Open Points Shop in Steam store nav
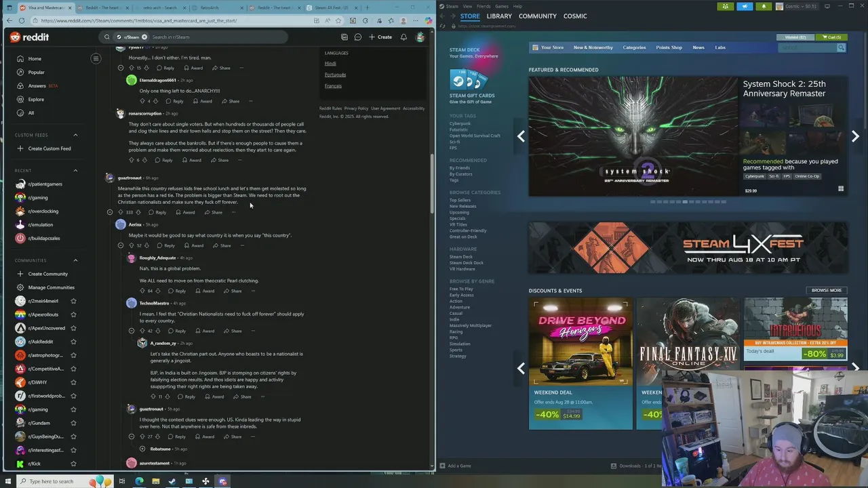 pos(669,47)
